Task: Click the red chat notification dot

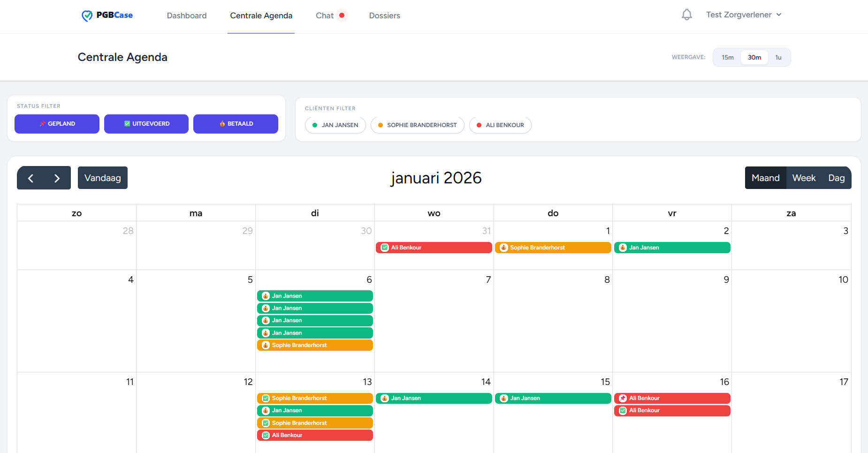Action: coord(342,15)
